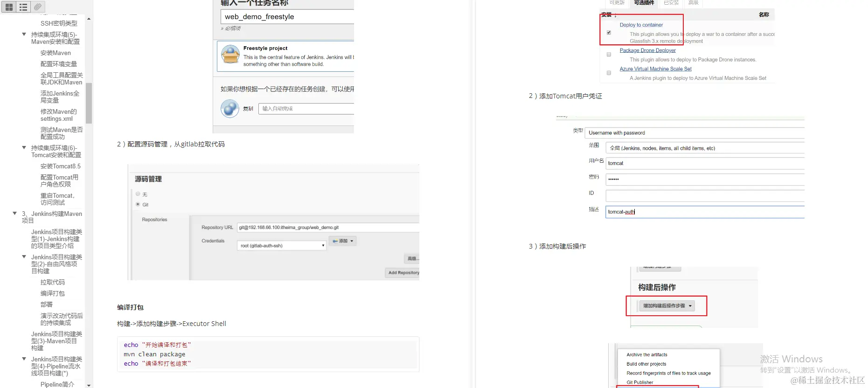
Task: Click the outline sidebar scrollbar thumb
Action: click(x=89, y=103)
